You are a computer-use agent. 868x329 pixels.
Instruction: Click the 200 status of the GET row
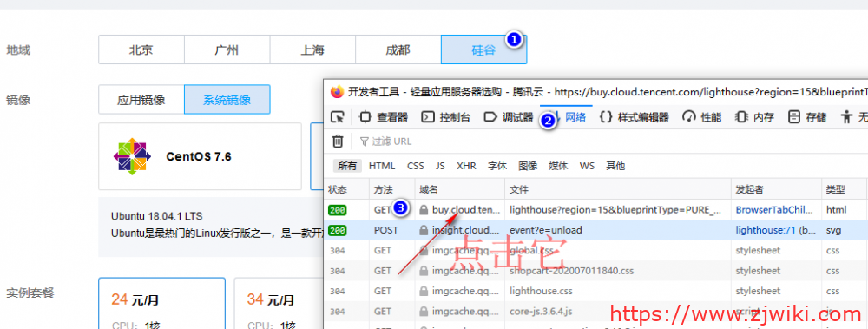(x=338, y=210)
